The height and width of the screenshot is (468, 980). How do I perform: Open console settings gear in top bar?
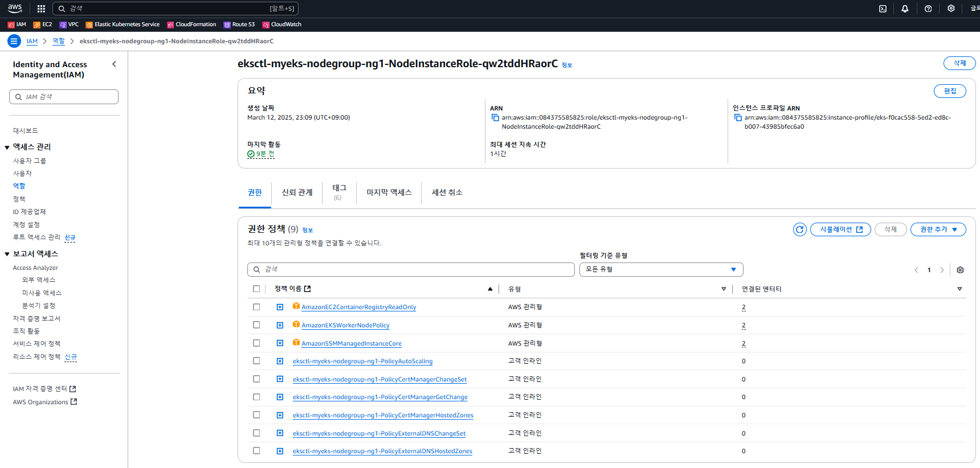tap(951, 9)
